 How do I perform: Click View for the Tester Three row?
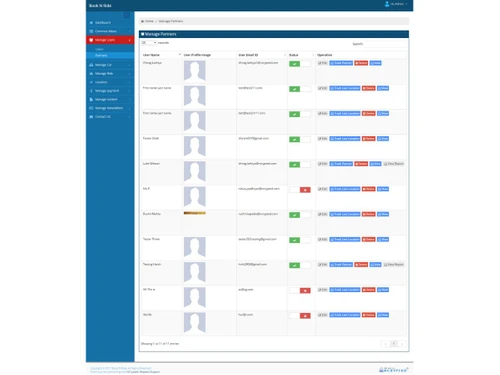[383, 239]
